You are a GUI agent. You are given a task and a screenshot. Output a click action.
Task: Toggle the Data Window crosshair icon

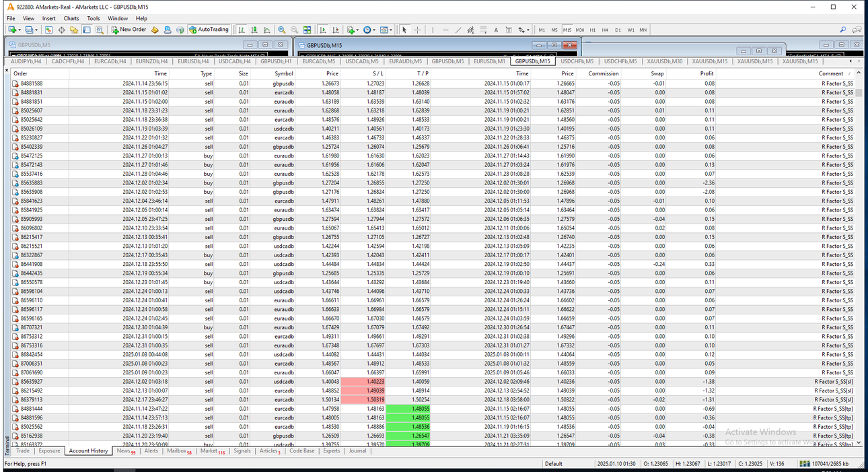[61, 30]
